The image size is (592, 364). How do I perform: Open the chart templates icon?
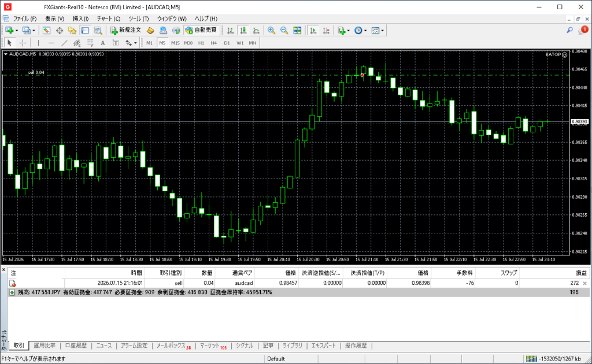pos(375,31)
